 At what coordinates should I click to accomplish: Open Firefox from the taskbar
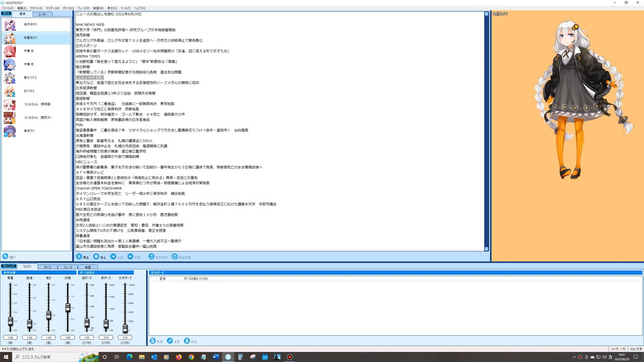pyautogui.click(x=178, y=357)
